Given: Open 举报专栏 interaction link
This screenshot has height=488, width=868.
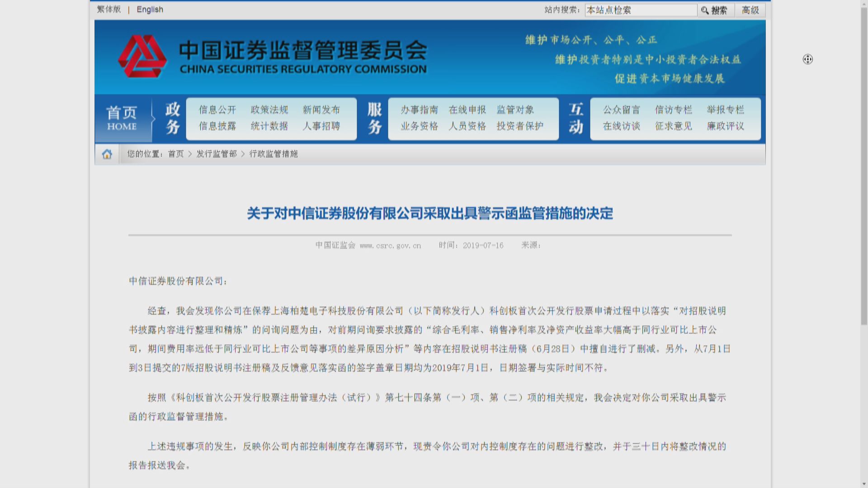Looking at the screenshot, I should [x=726, y=110].
